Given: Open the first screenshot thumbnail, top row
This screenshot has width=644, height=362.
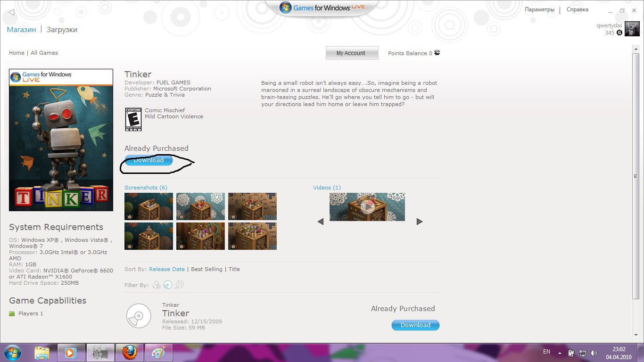Looking at the screenshot, I should click(x=149, y=206).
